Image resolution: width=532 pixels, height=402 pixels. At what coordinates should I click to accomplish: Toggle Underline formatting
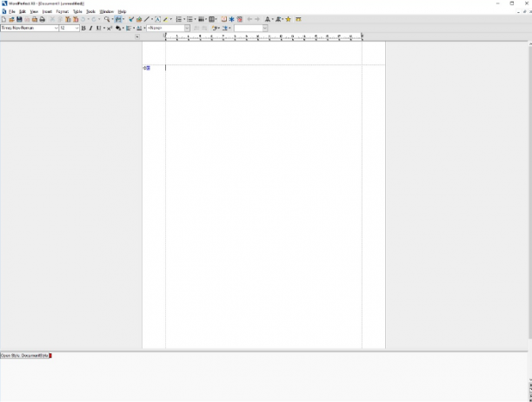pos(98,28)
